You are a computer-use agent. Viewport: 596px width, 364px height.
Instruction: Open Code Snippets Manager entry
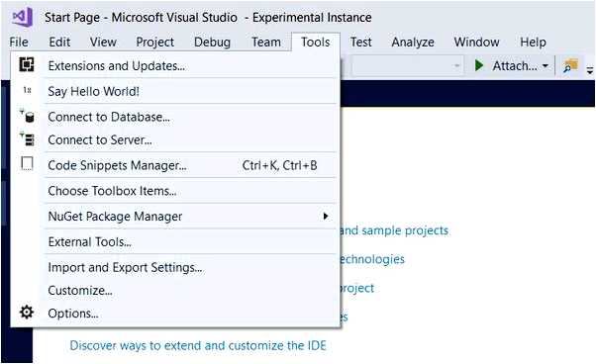(175, 165)
